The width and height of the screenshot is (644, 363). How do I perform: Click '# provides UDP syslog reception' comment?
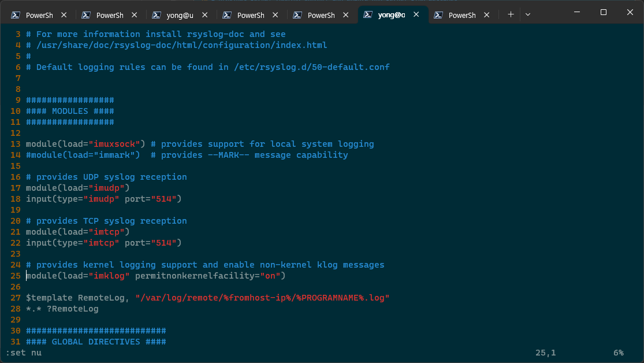pos(106,177)
